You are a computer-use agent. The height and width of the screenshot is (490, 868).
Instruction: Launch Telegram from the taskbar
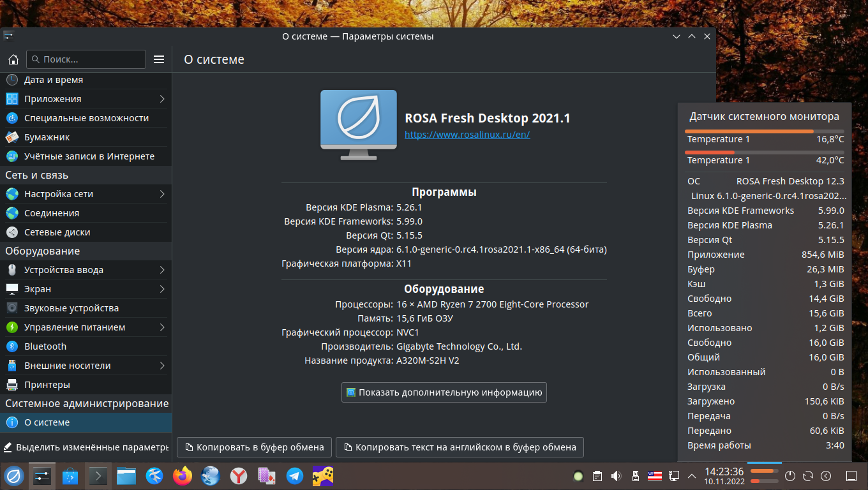[294, 476]
